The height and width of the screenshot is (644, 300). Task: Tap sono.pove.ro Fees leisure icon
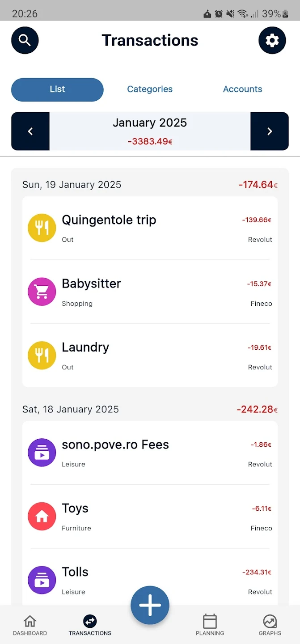click(x=42, y=453)
